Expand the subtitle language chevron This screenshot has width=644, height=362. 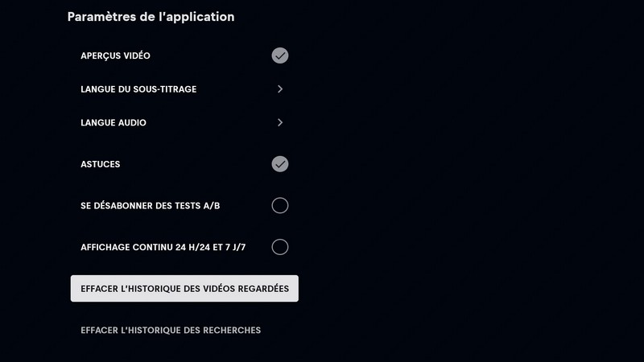pyautogui.click(x=280, y=89)
